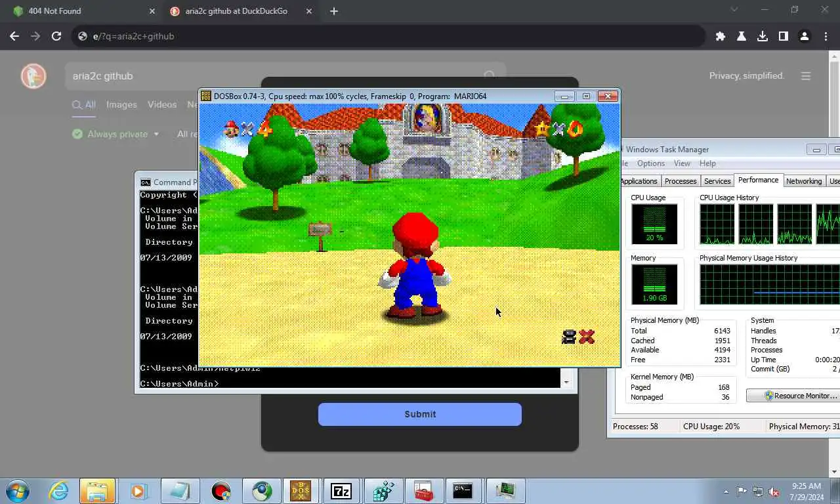
Task: Click the 'CPU Usage: 20%' status bar text
Action: [711, 427]
